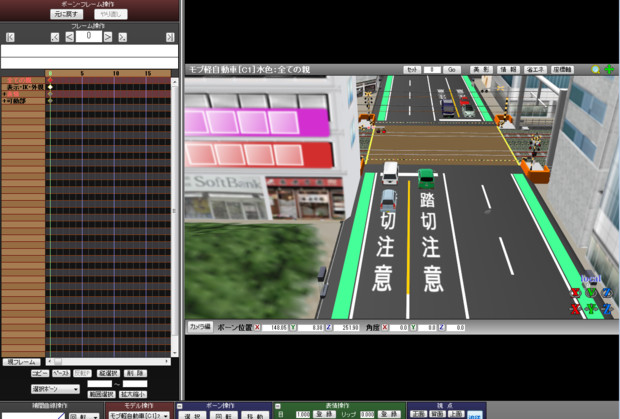The image size is (620, 419).
Task: Click the range start frame field
Action: click(x=99, y=384)
